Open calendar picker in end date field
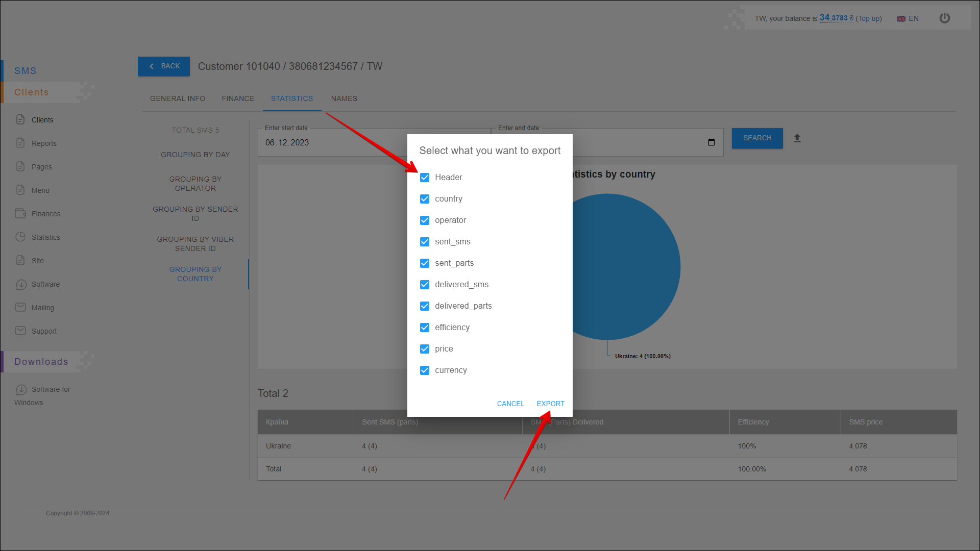 coord(711,142)
